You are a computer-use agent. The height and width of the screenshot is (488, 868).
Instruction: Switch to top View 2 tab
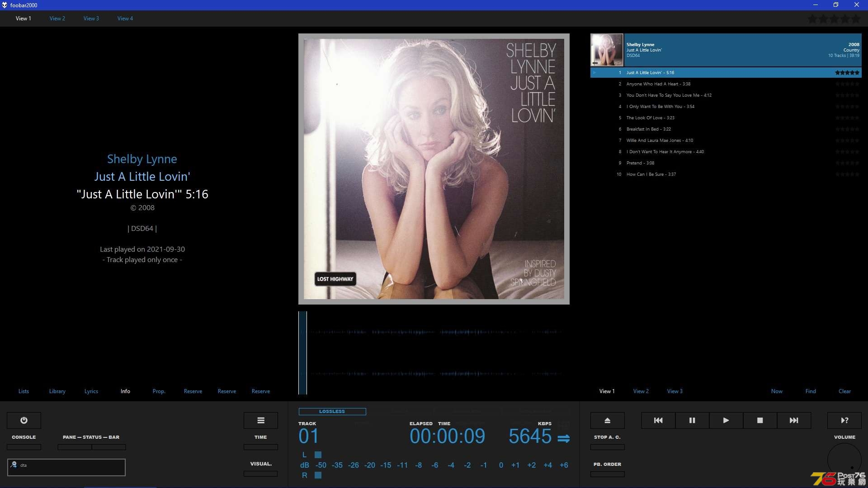click(57, 19)
